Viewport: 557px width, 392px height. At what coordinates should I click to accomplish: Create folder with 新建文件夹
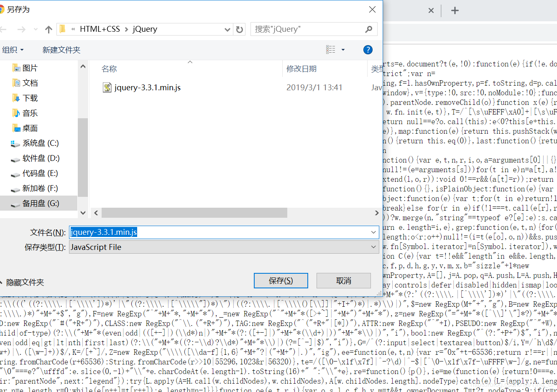coord(61,50)
